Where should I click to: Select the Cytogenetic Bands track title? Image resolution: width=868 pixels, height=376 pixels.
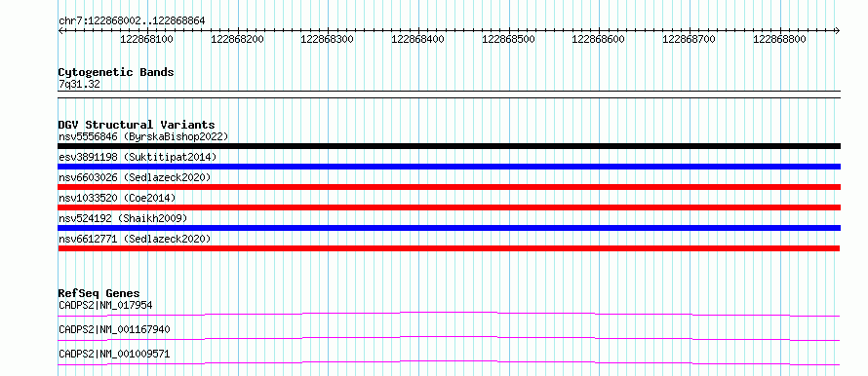[x=116, y=72]
